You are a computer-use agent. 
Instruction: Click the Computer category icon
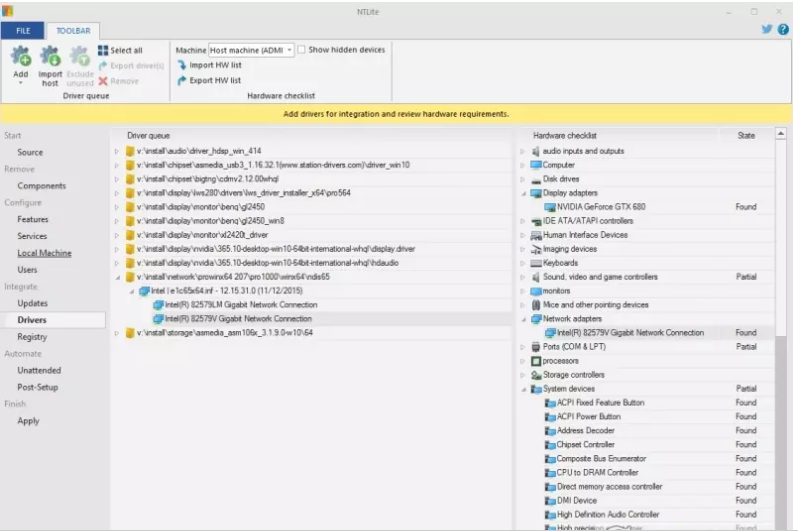click(536, 165)
